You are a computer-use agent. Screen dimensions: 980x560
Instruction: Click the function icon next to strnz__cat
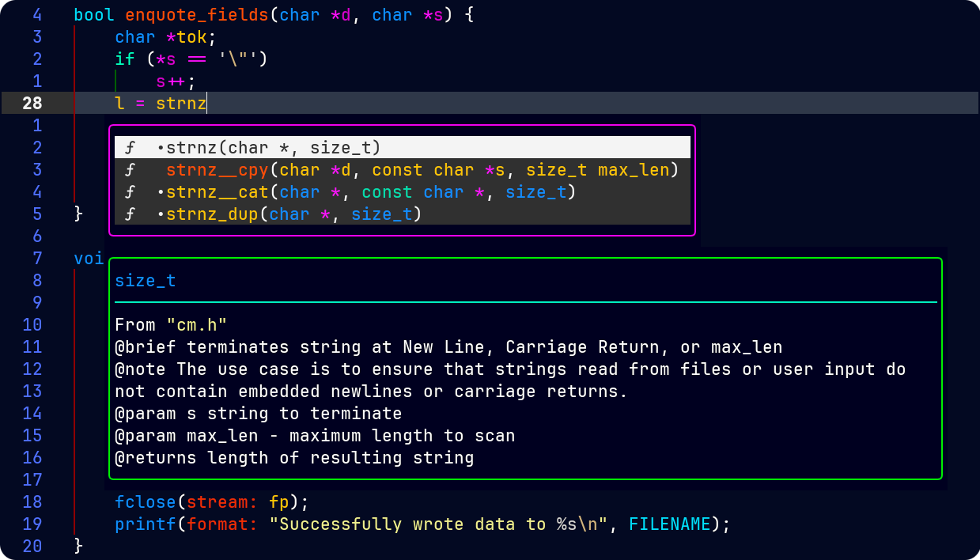tap(130, 192)
